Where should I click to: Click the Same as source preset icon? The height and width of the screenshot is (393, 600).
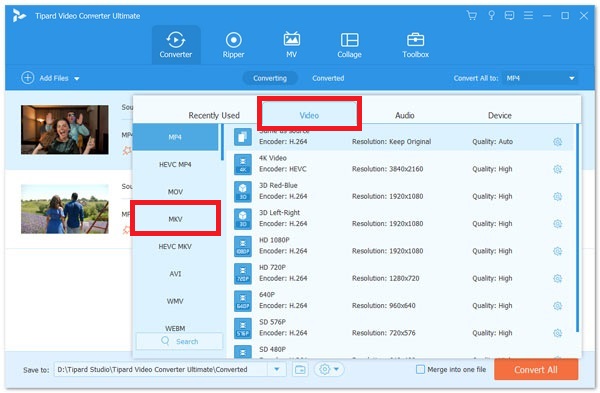coord(243,137)
